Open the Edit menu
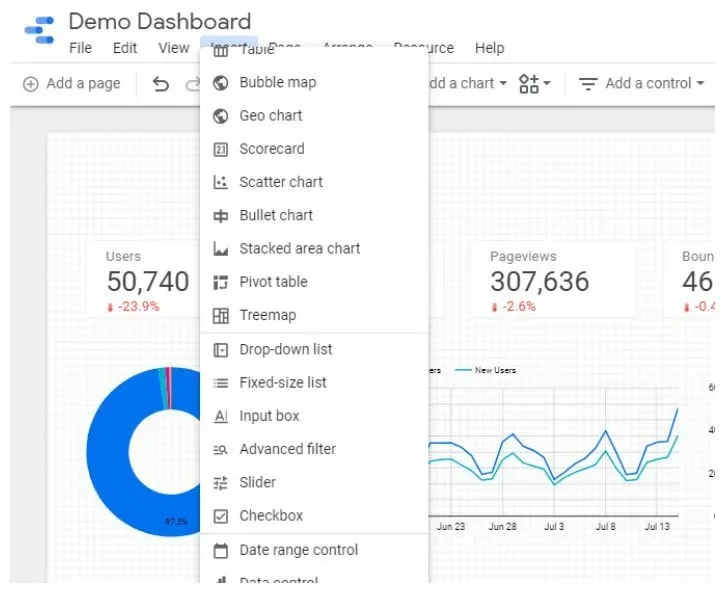 125,48
